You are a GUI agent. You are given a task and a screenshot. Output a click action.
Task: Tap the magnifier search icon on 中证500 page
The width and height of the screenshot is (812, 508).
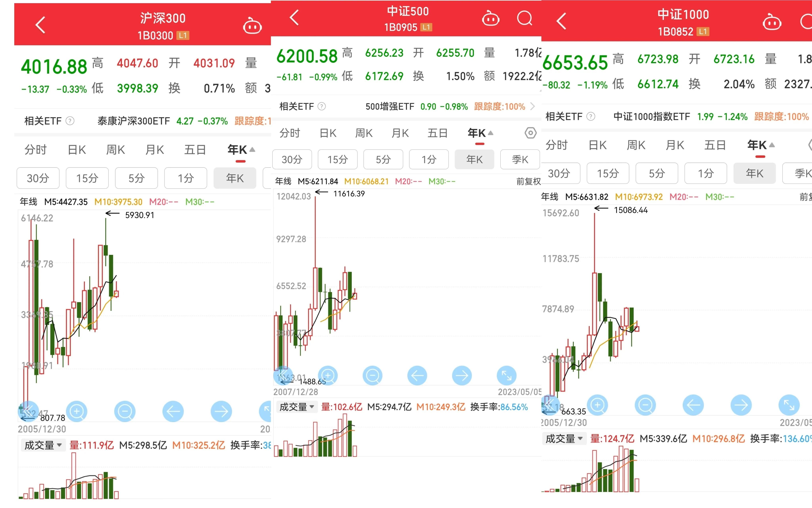(525, 18)
